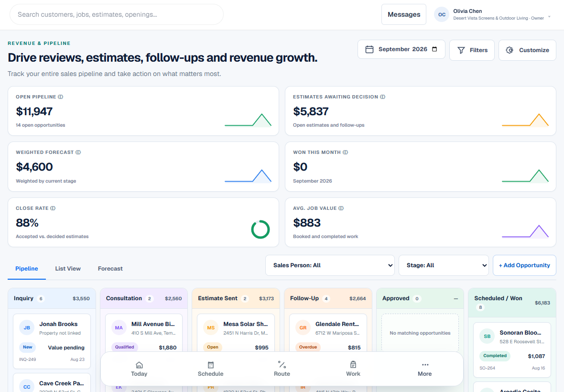The width and height of the screenshot is (564, 392).
Task: Click the MA avatar on Mill Avenue card
Action: tap(119, 327)
